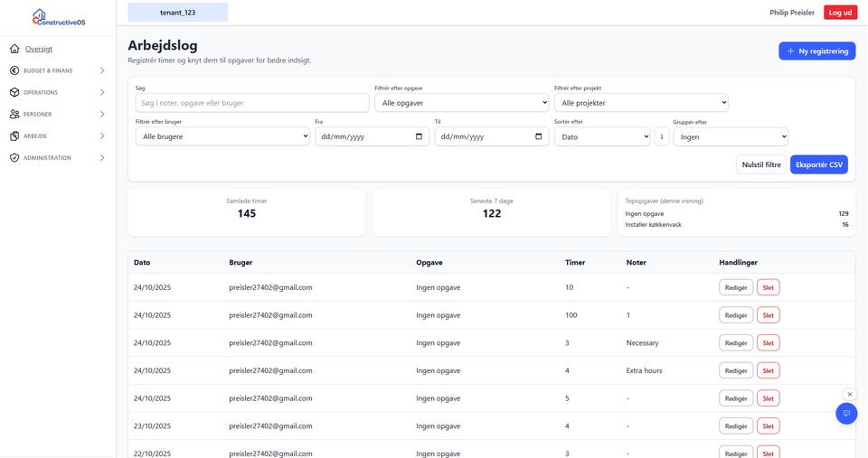Image resolution: width=868 pixels, height=458 pixels.
Task: Expand the Budget & Finans menu chevron
Action: click(102, 70)
